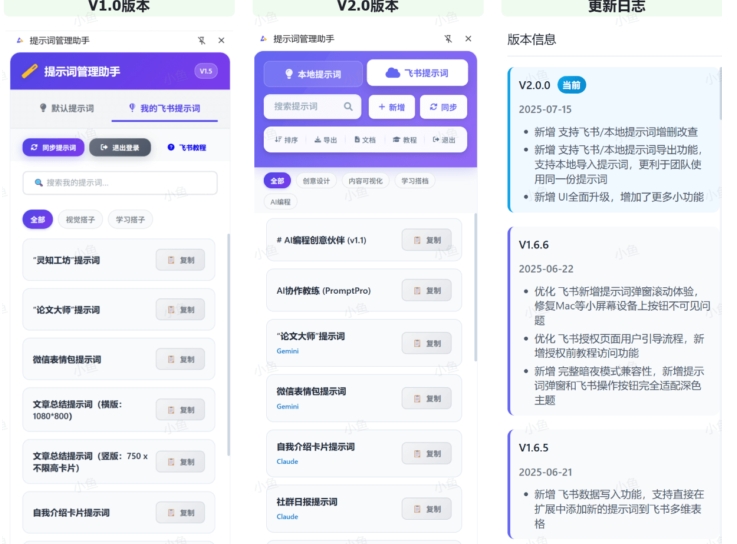Viewport: 737px width, 544px height.
Task: Click date 2025-07-15 in changelog
Action: pos(545,109)
